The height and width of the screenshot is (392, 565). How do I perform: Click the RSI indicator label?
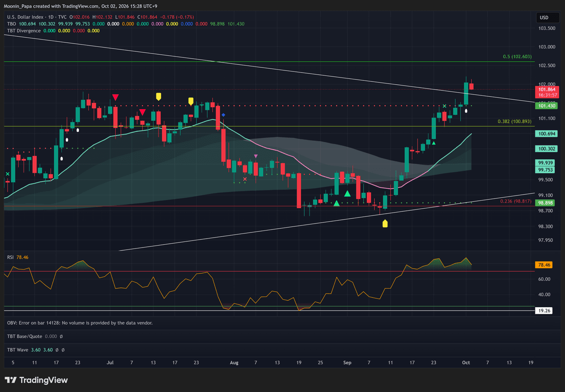9,257
